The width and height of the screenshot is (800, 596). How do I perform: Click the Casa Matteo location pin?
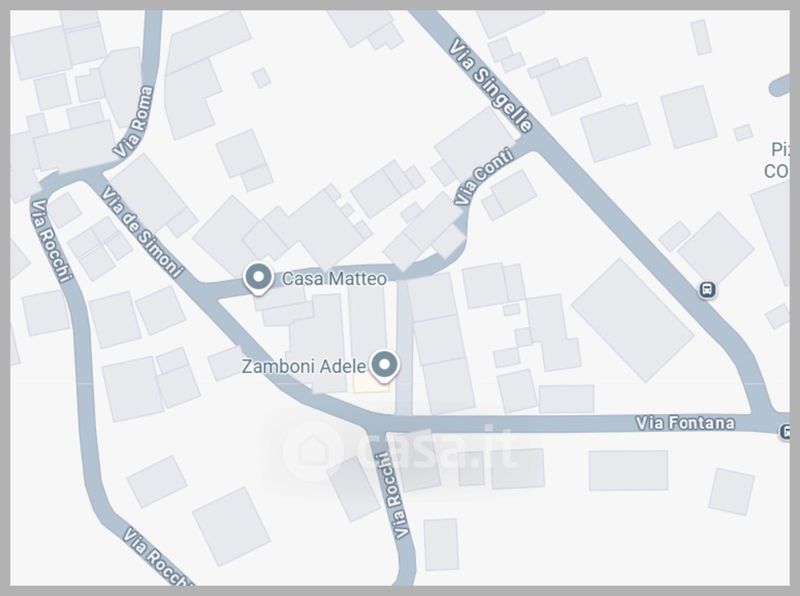point(258,278)
